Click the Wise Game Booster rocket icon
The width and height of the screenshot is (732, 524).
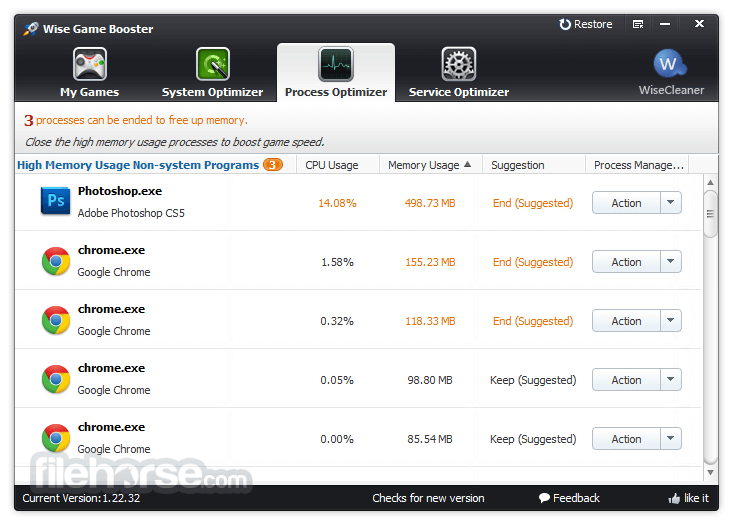31,29
